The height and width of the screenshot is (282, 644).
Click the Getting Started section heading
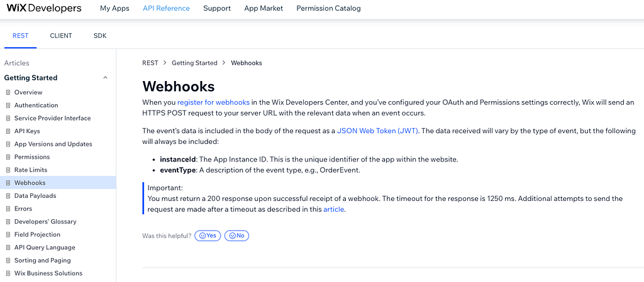click(x=31, y=78)
